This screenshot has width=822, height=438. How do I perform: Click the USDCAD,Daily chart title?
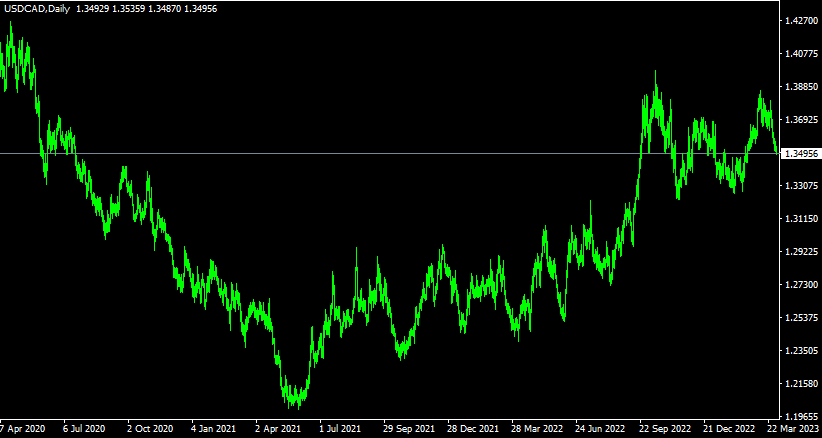click(37, 9)
